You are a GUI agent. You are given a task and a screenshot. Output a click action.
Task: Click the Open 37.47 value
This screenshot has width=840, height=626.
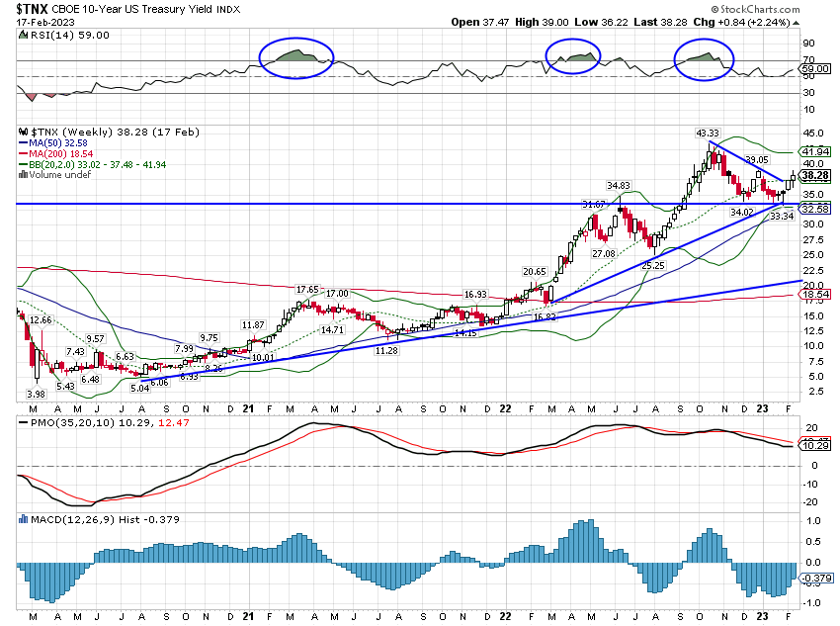(479, 23)
